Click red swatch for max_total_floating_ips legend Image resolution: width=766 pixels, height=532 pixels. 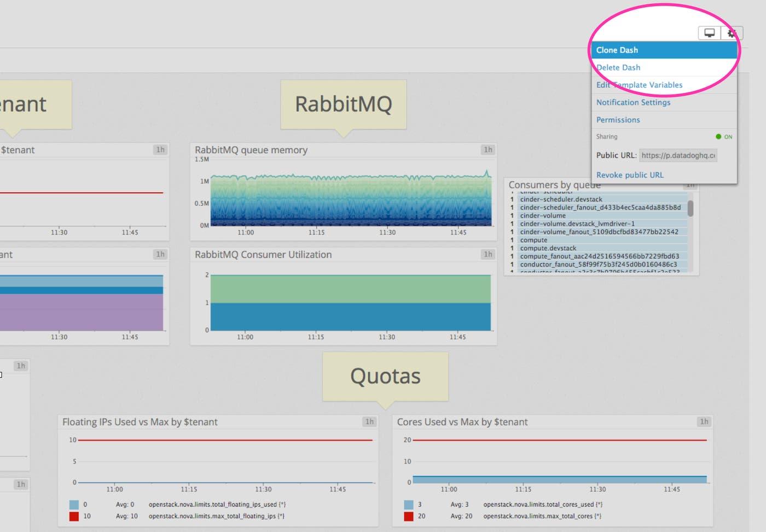click(x=74, y=516)
